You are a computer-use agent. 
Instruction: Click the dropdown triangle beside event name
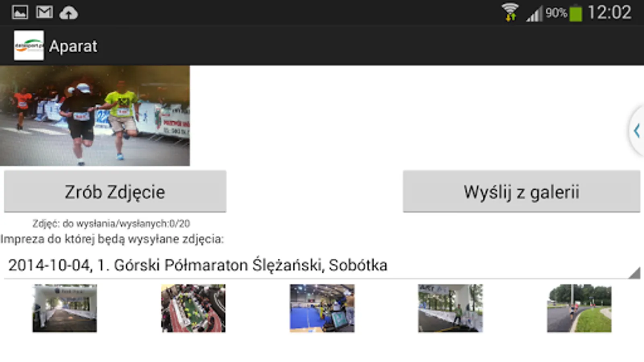634,273
